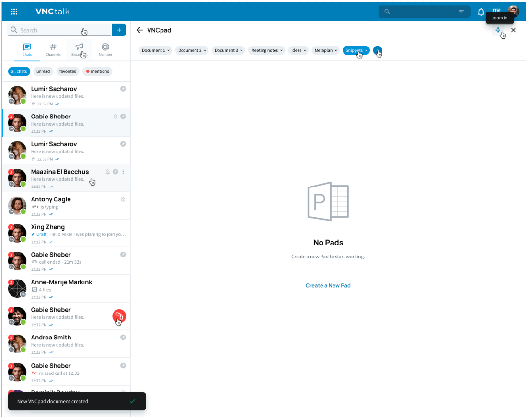Switch to the Mention tab
The image size is (528, 420).
click(x=105, y=49)
